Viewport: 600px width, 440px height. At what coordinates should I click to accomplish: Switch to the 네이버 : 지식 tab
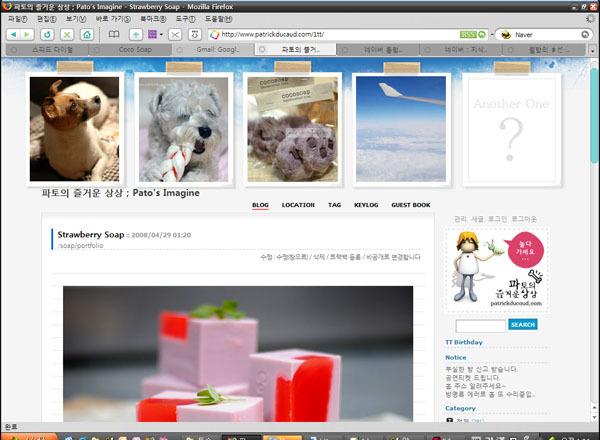461,49
